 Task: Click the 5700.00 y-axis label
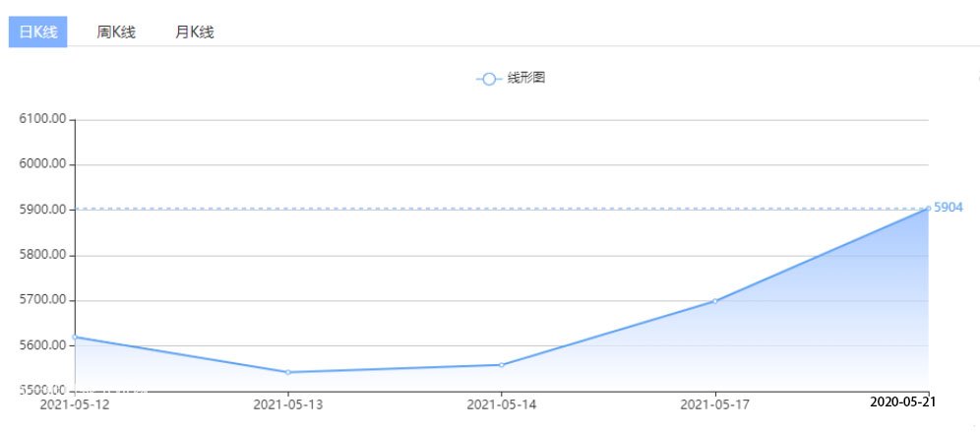coord(42,300)
